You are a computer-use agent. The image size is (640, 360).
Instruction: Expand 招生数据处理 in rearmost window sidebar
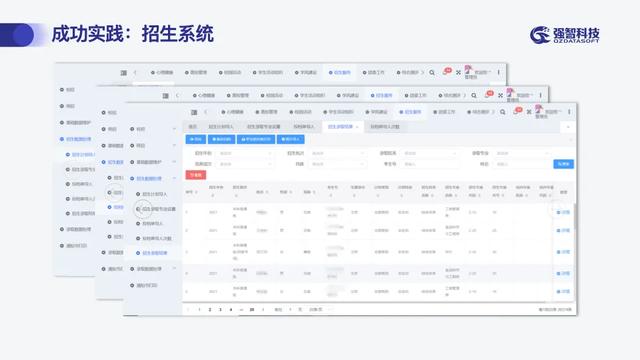(76, 139)
